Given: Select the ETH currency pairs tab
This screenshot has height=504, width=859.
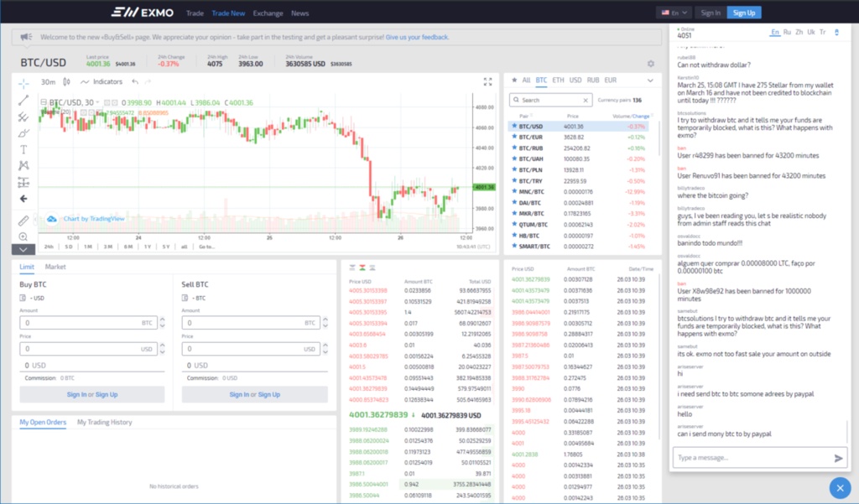Looking at the screenshot, I should point(558,80).
